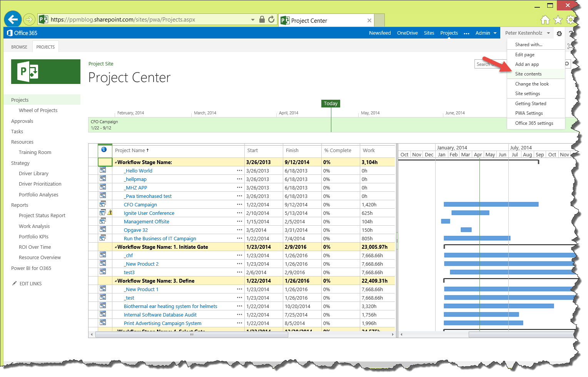The height and width of the screenshot is (377, 588).
Task: Click the padlock icon in the address bar
Action: [262, 19]
